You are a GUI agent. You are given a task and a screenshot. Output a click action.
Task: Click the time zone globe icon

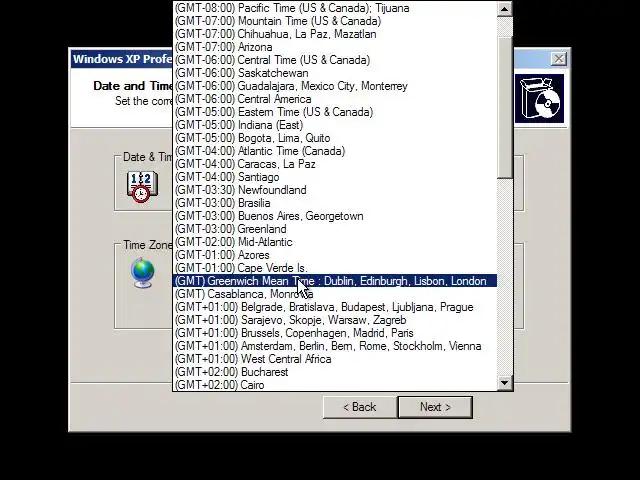coord(143,273)
